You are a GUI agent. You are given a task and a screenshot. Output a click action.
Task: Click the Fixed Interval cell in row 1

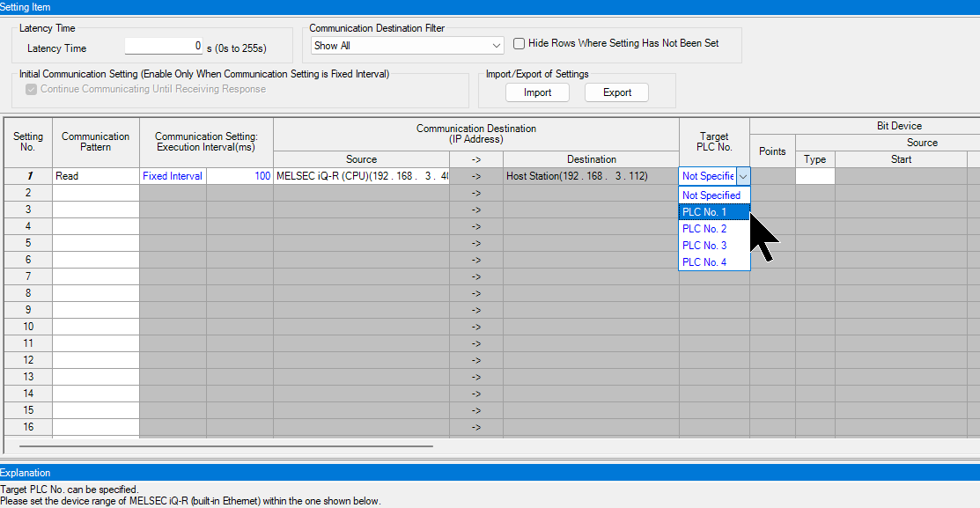[173, 176]
